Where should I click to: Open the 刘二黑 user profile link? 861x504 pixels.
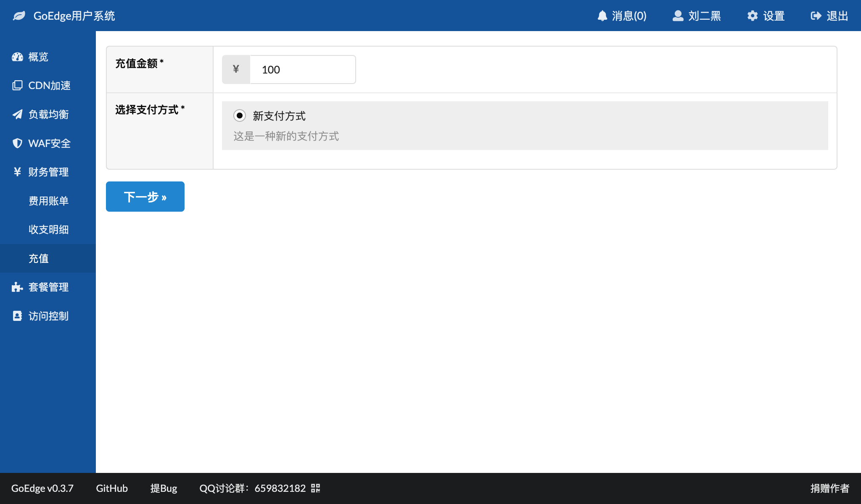click(x=697, y=16)
